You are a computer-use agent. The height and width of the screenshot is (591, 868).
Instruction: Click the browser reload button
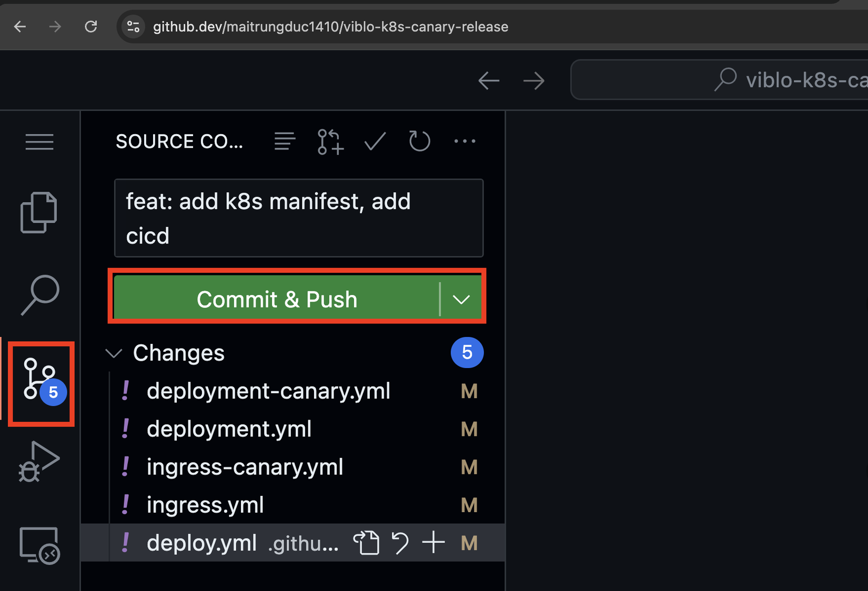pos(91,27)
